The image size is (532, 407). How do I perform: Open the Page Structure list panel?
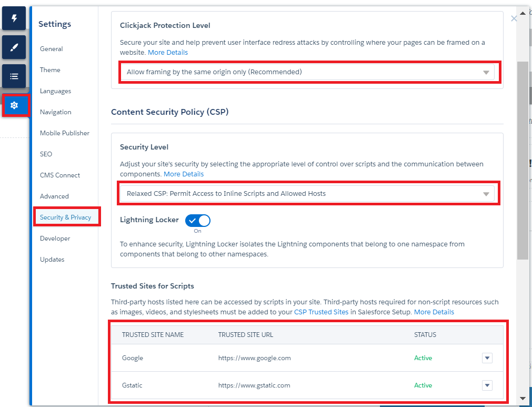pyautogui.click(x=14, y=76)
